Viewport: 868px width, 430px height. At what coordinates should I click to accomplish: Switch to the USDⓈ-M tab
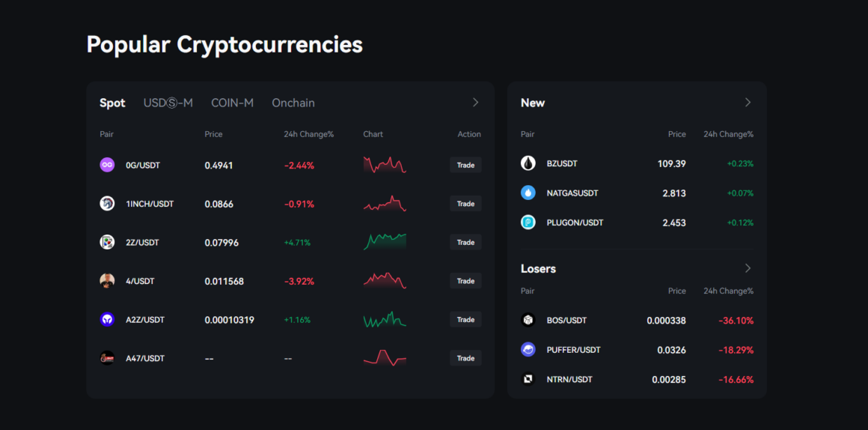(168, 103)
